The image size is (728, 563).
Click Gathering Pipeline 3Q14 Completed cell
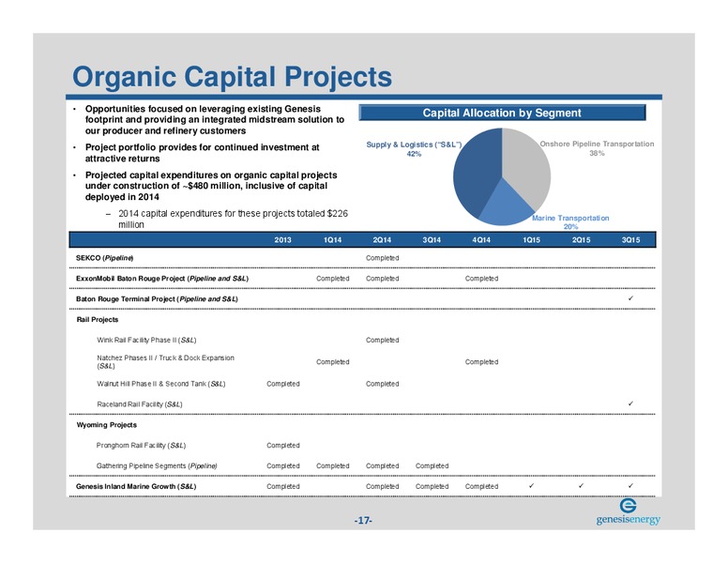(432, 465)
